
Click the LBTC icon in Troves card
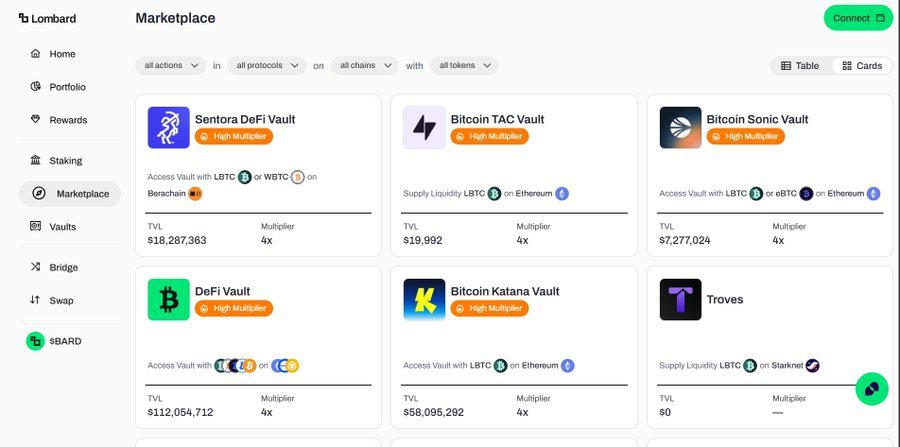coord(750,366)
